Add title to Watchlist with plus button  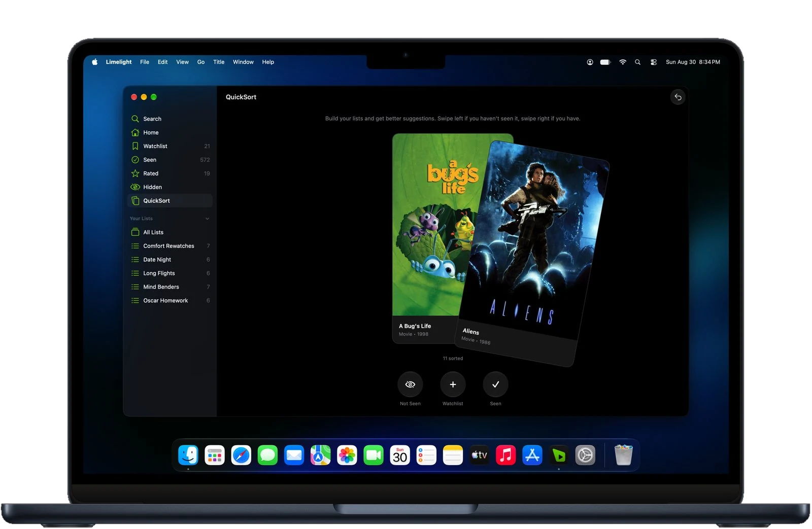453,384
